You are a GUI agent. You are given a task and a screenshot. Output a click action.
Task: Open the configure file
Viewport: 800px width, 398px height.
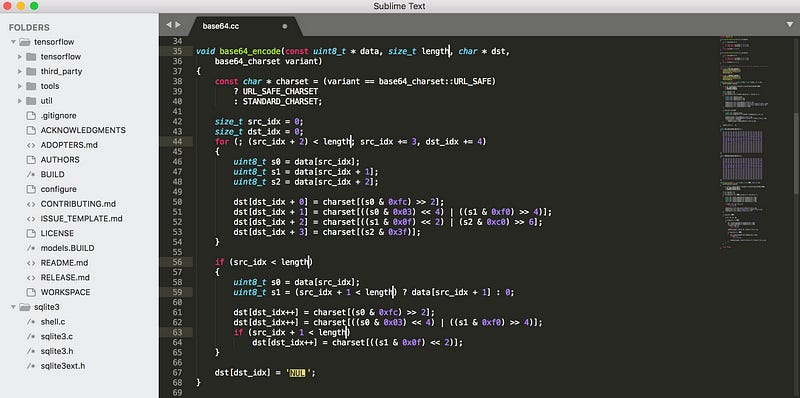(59, 189)
